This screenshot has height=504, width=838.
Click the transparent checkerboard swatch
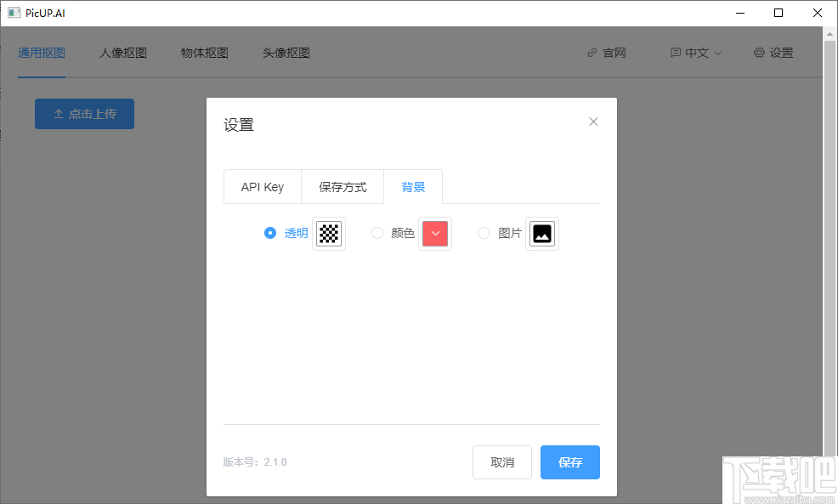pos(329,232)
